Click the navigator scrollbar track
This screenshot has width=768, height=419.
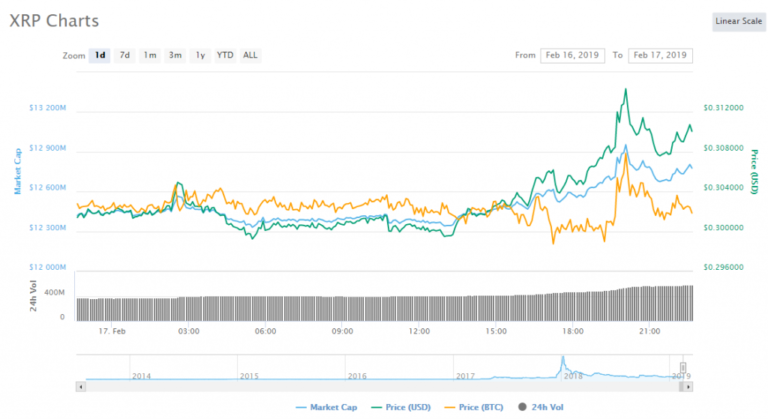coord(380,385)
